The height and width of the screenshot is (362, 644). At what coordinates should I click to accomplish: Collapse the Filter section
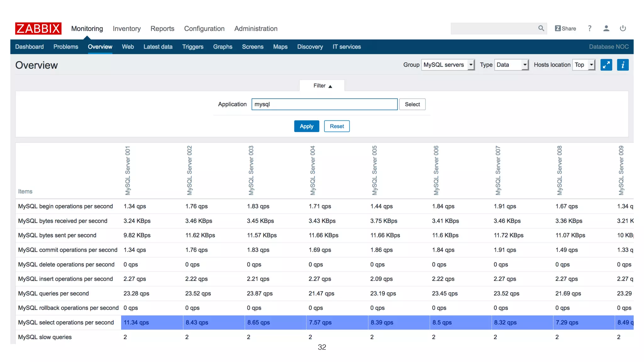(x=322, y=86)
